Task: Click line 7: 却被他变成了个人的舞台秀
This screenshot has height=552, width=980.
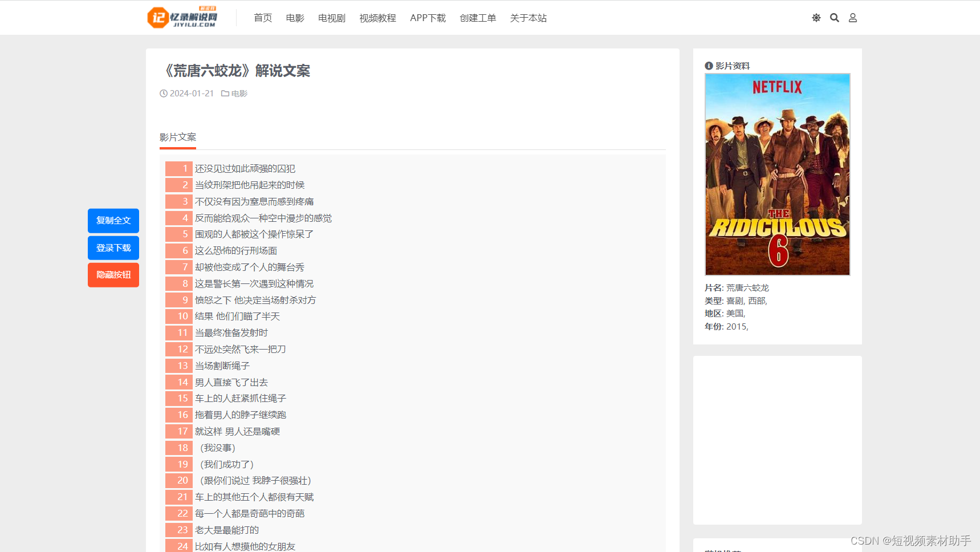Action: point(250,267)
